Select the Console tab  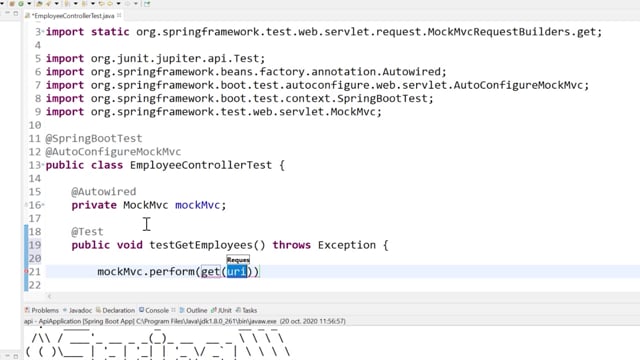[x=154, y=310]
